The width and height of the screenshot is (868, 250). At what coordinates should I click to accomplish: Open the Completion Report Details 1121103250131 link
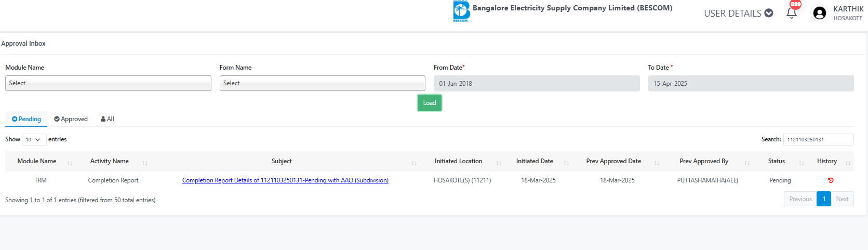click(x=285, y=180)
